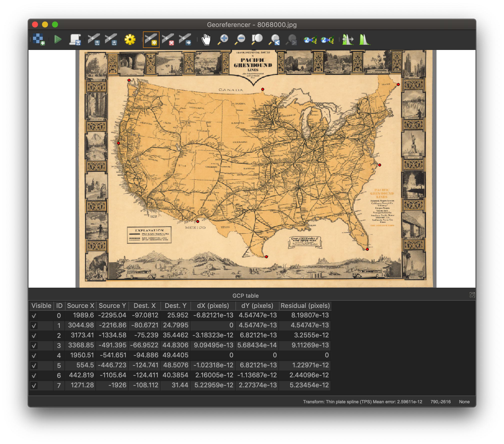Sort by Source Y column header
Viewport: 504px width, 444px height.
[x=112, y=306]
